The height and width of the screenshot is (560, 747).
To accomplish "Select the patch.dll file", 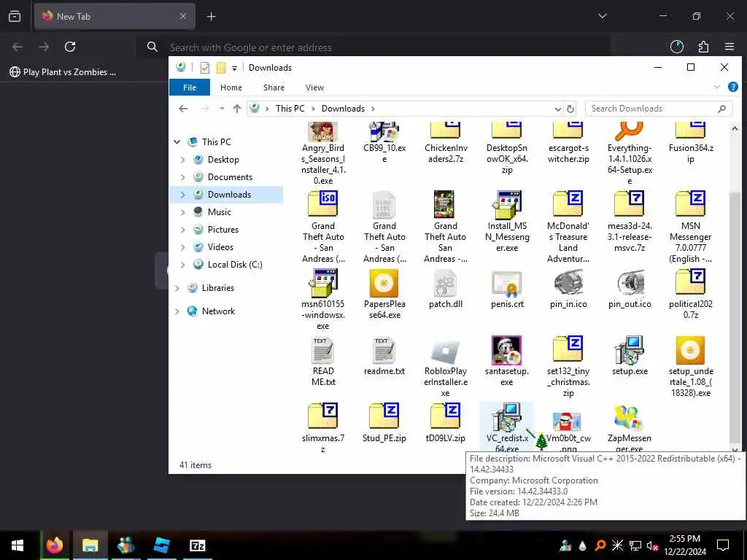I will coord(446,283).
